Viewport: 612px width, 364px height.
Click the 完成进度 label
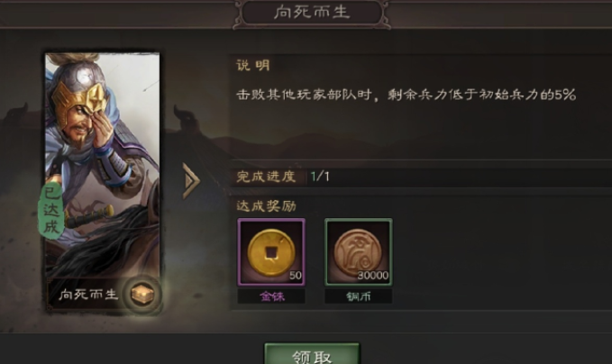click(x=266, y=177)
